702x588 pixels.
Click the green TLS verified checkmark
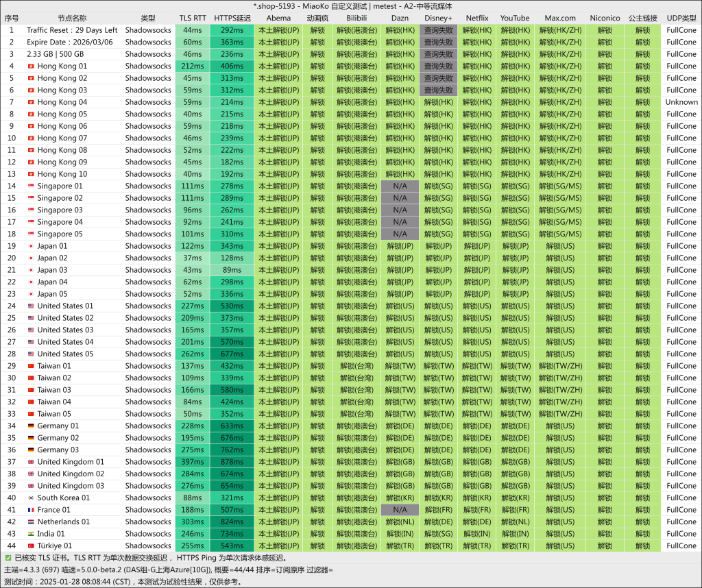8,558
